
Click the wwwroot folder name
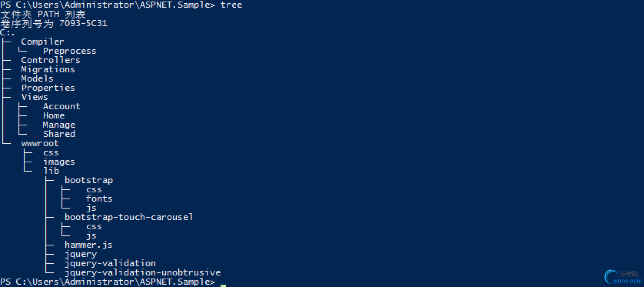[x=40, y=143]
